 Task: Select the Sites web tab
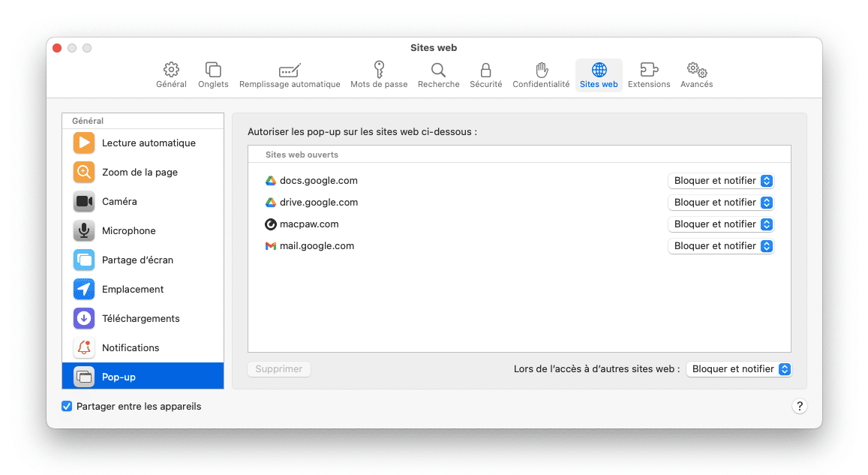pos(599,75)
